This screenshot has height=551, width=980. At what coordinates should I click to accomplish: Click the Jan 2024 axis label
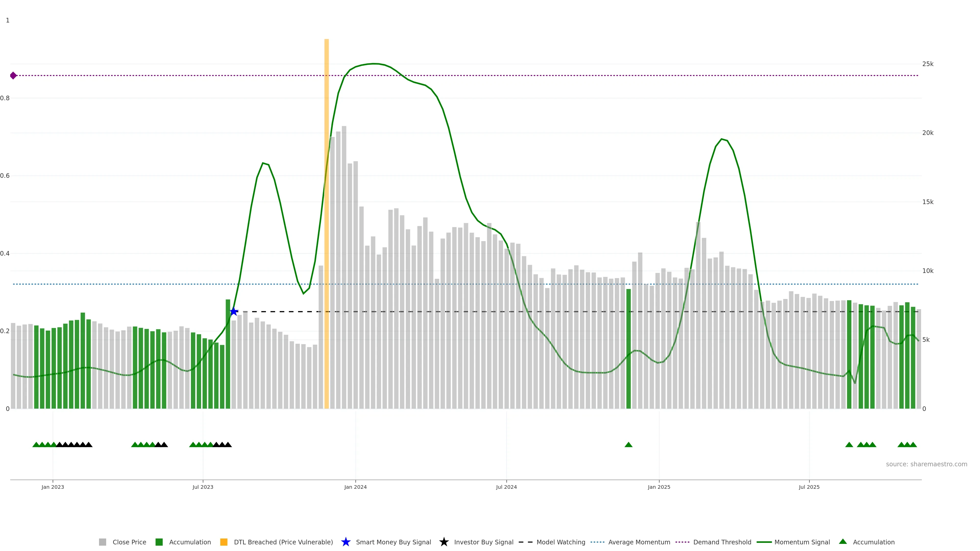[x=355, y=487]
